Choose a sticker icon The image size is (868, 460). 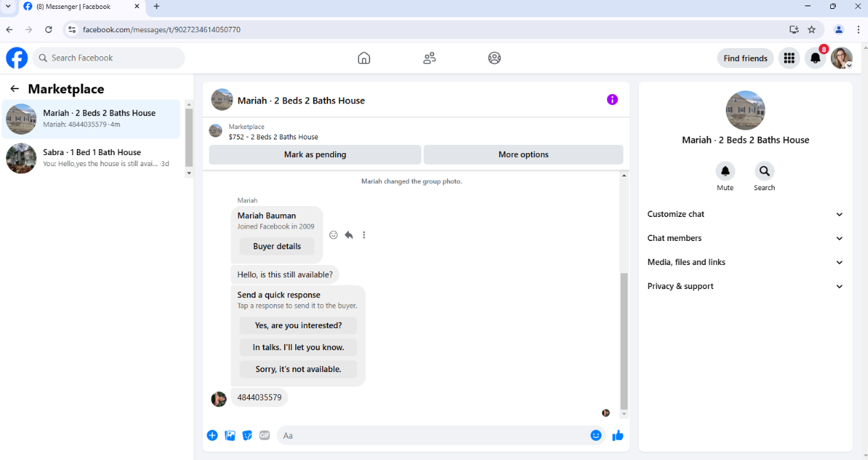pyautogui.click(x=247, y=435)
